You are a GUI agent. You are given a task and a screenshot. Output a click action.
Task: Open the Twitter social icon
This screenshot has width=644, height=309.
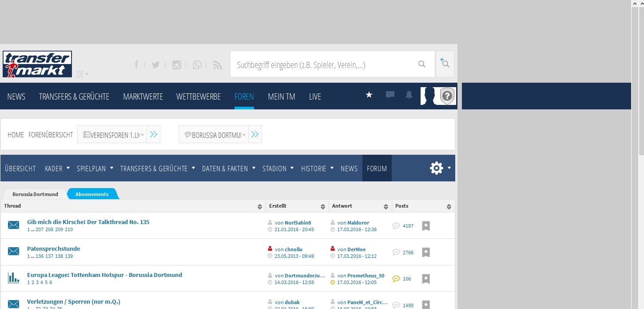tap(155, 65)
